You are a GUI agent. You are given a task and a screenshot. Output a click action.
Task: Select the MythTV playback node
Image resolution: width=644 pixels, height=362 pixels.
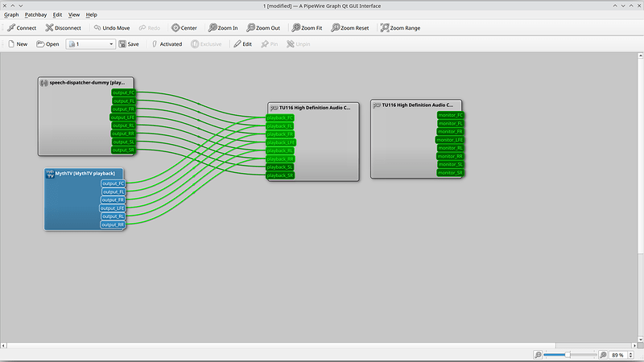pos(80,173)
